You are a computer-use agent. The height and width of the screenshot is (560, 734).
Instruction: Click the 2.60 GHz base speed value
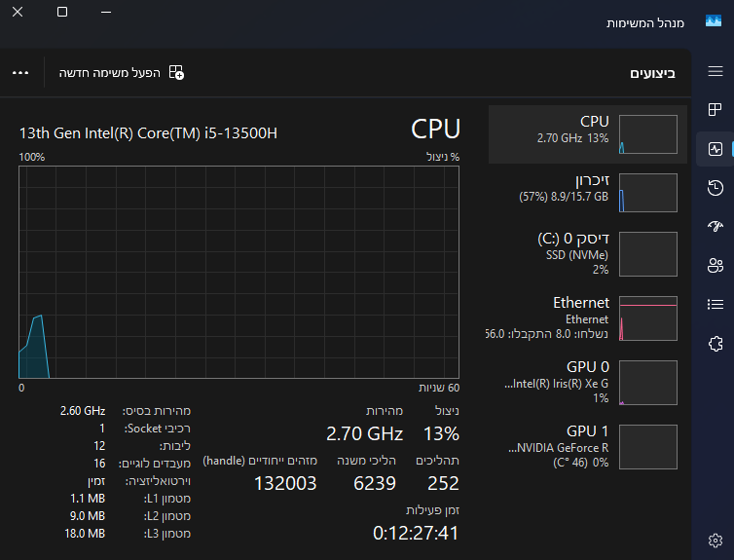point(83,411)
